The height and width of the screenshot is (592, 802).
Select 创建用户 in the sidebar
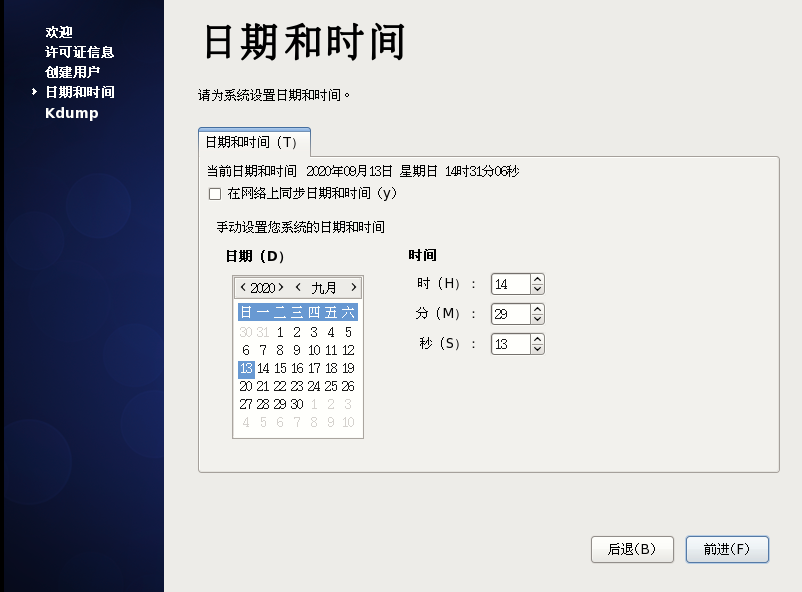pos(72,72)
